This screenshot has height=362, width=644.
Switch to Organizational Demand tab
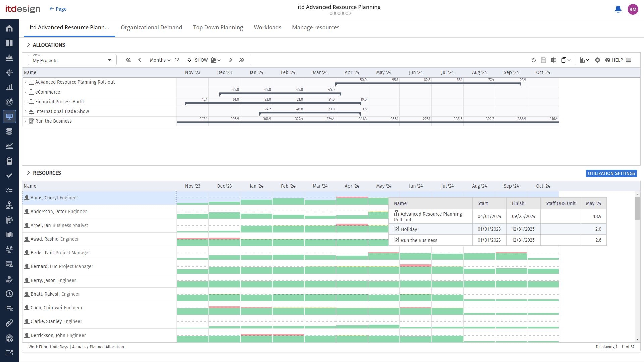(x=151, y=28)
